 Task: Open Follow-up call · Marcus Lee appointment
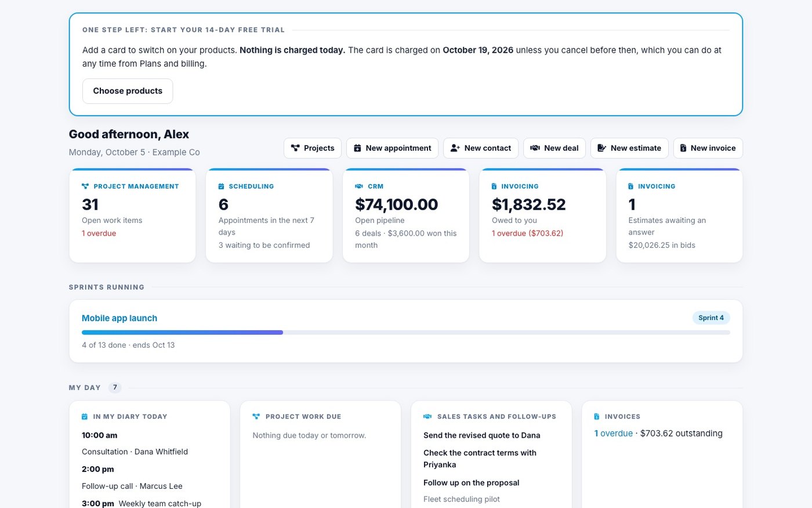click(132, 486)
